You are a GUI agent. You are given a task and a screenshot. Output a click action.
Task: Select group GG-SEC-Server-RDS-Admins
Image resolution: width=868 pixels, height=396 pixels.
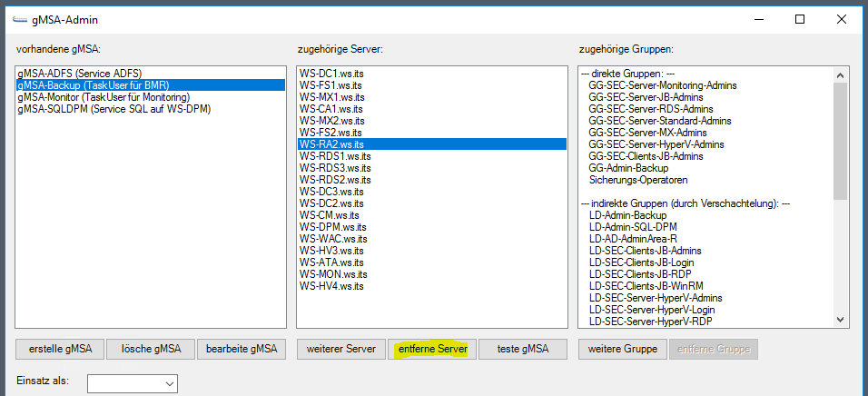pos(650,109)
